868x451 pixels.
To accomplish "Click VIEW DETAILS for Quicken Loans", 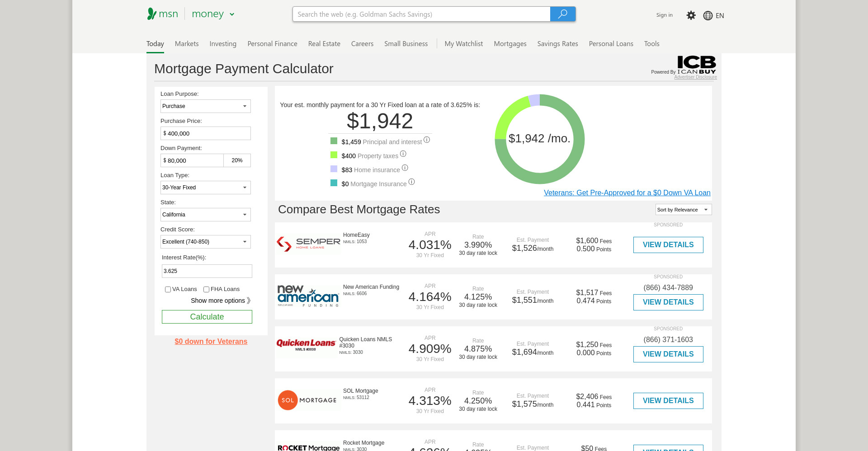I will coord(668,354).
